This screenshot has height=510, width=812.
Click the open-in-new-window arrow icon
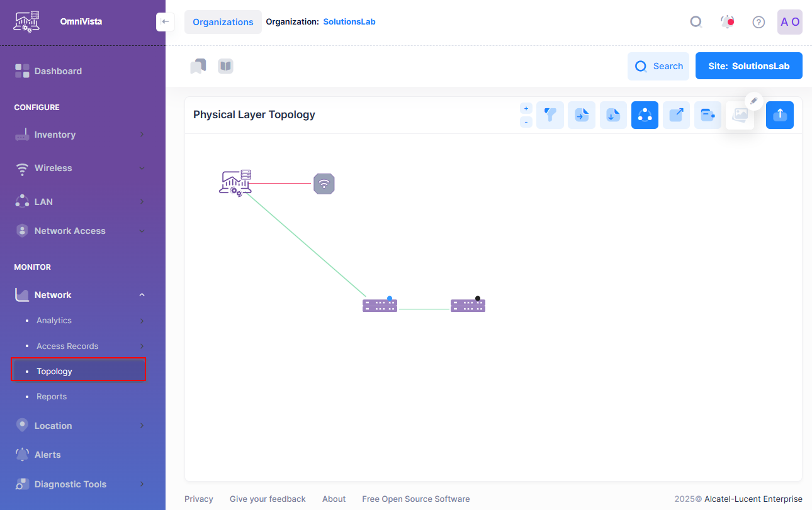coord(676,115)
